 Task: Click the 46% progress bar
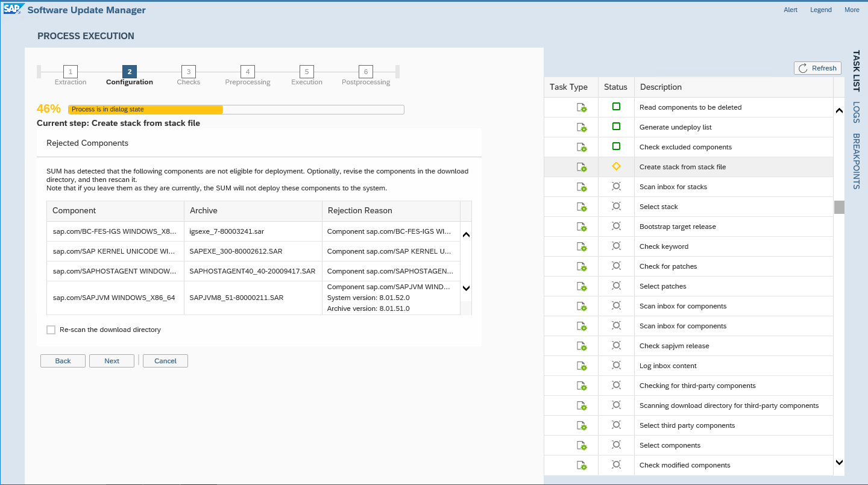236,110
